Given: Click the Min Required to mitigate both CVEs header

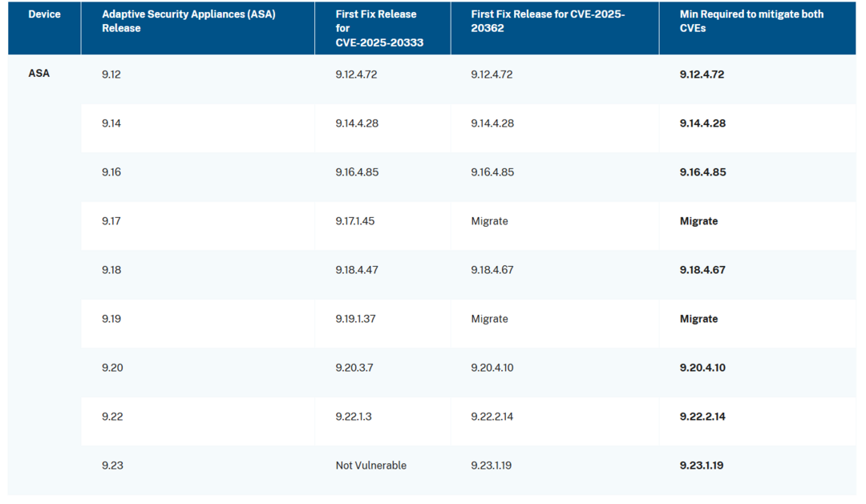Looking at the screenshot, I should 751,21.
